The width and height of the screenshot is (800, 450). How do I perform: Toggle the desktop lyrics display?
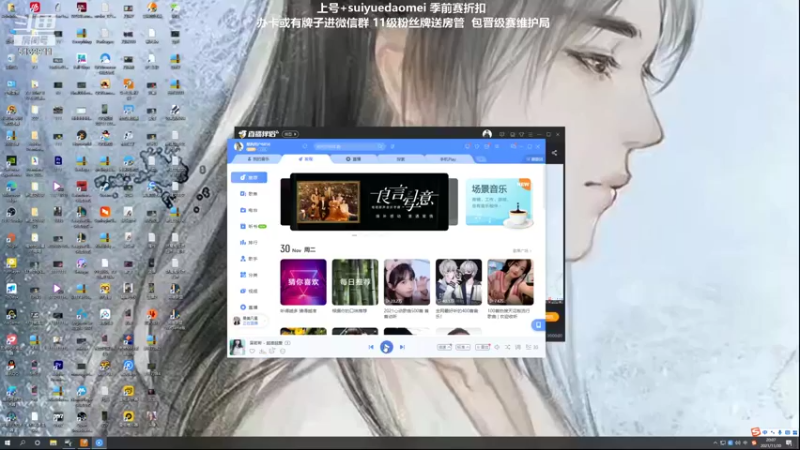pos(518,347)
